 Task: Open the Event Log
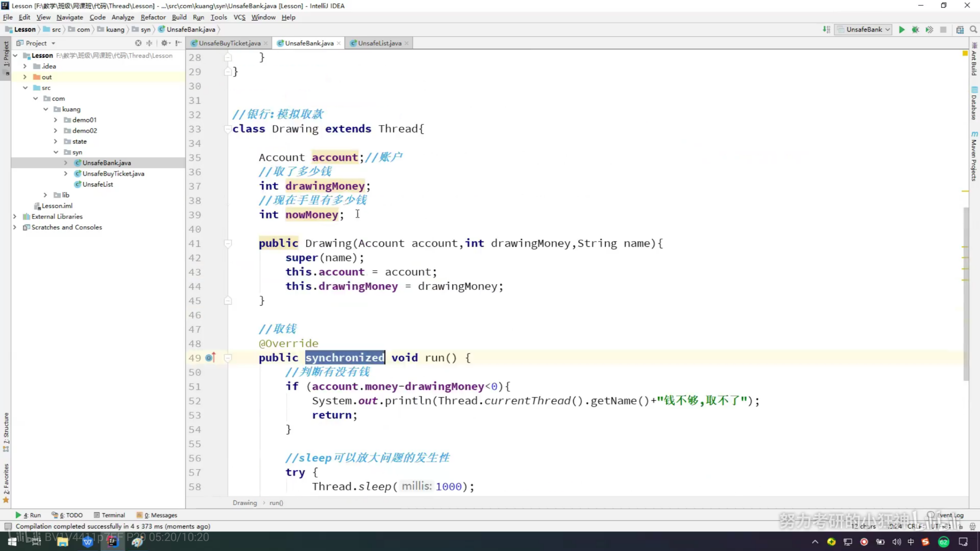pos(946,515)
